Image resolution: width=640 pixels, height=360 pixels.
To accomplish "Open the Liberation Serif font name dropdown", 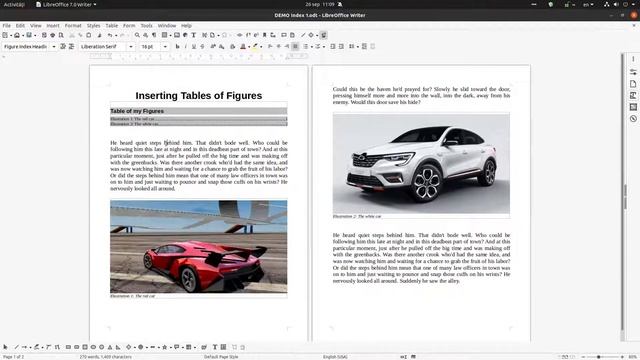I will tap(131, 47).
